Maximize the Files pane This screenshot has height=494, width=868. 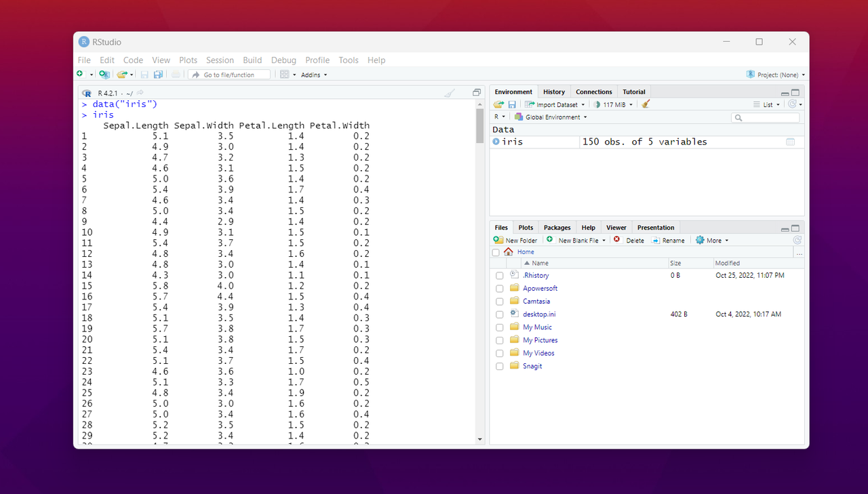795,228
